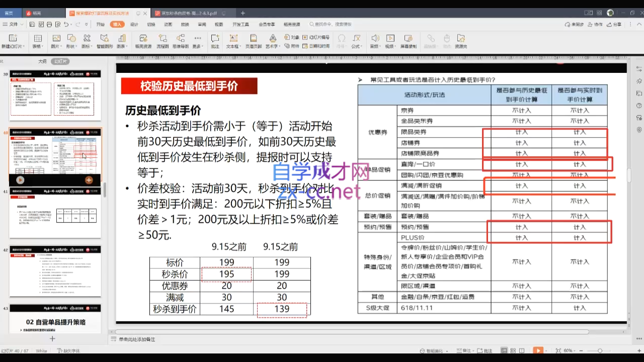Image resolution: width=644 pixels, height=362 pixels.
Task: Collapse the slide panel with double chevron
Action: pos(2,61)
